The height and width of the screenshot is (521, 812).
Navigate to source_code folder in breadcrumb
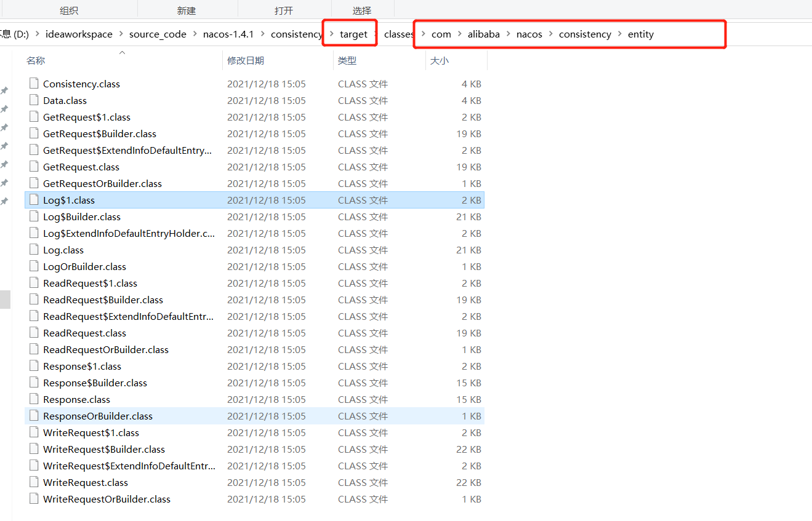(x=158, y=34)
